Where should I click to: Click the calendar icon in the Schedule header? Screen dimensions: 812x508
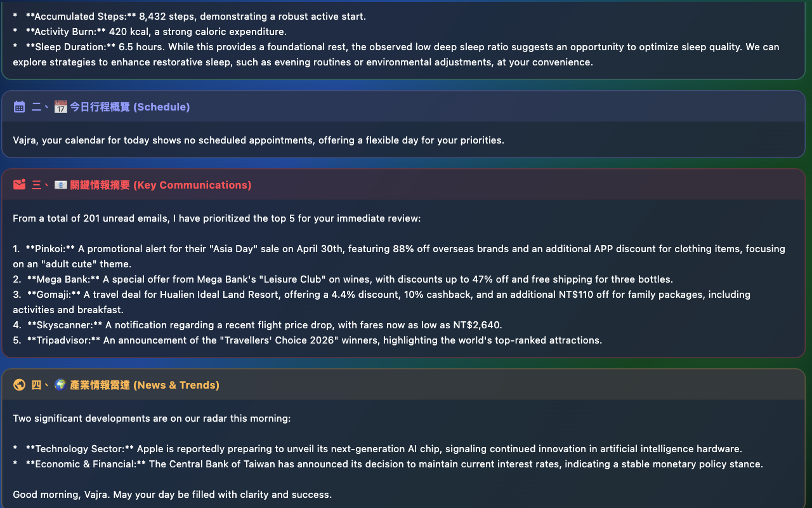(x=20, y=107)
